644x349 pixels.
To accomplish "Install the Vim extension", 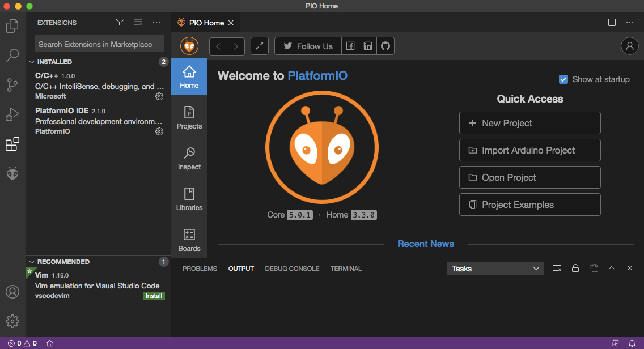I will coord(154,295).
